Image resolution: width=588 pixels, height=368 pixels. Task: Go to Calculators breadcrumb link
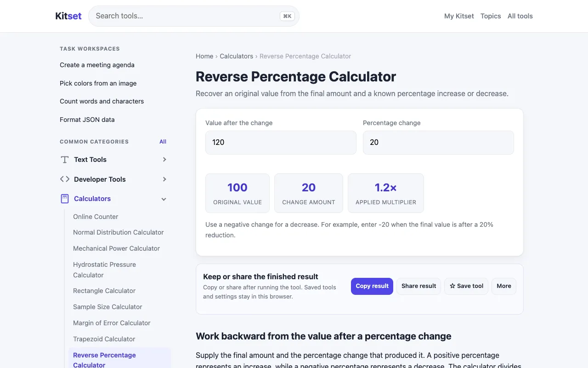tap(237, 56)
